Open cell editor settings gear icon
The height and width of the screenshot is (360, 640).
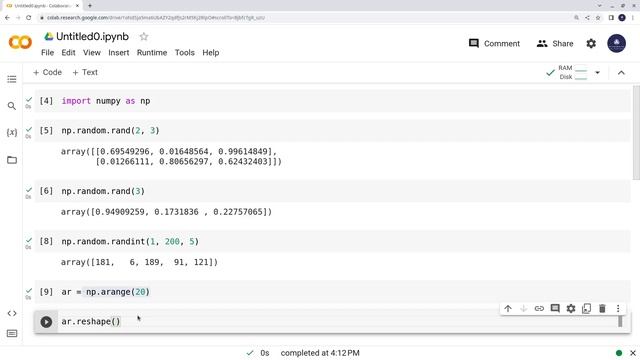pos(571,309)
